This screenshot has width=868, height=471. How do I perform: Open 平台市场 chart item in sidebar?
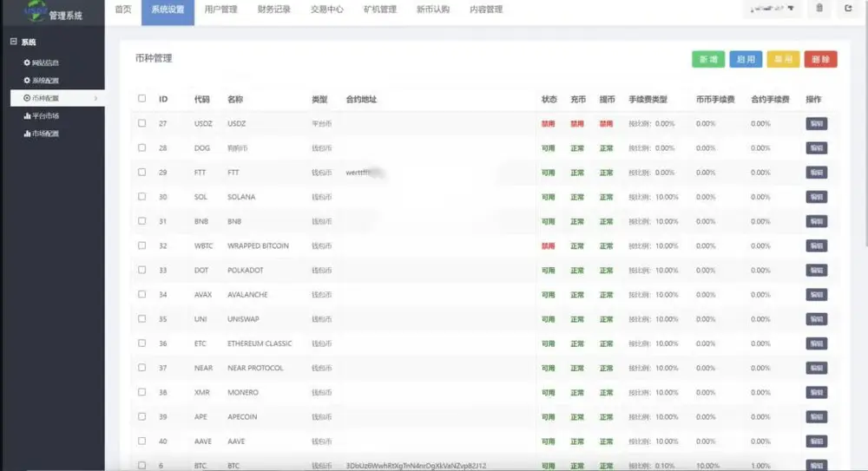[x=41, y=115]
